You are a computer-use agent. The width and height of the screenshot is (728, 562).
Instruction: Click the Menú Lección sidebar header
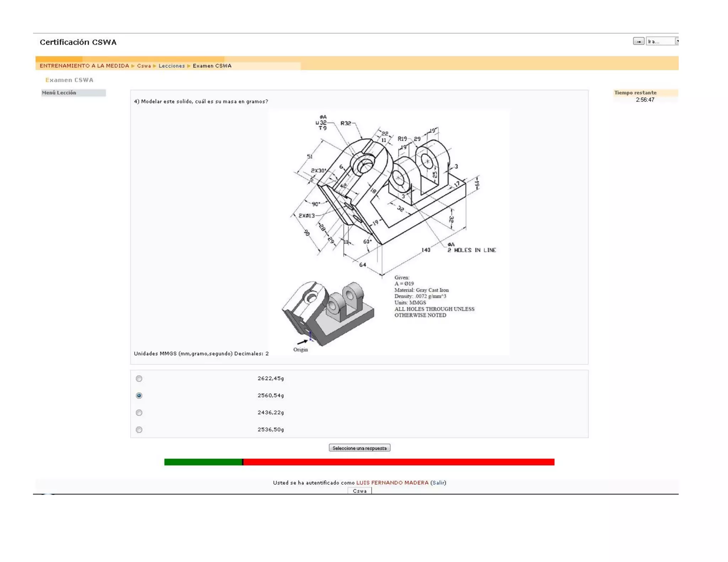click(74, 93)
